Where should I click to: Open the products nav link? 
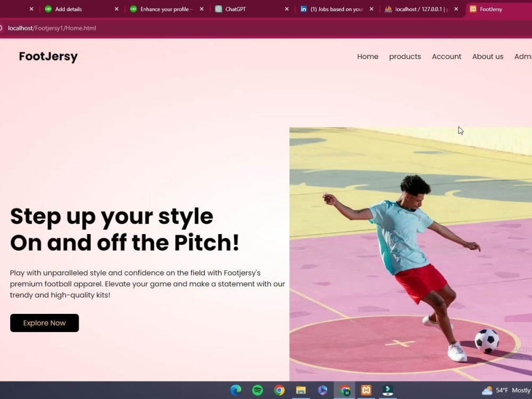pyautogui.click(x=405, y=57)
